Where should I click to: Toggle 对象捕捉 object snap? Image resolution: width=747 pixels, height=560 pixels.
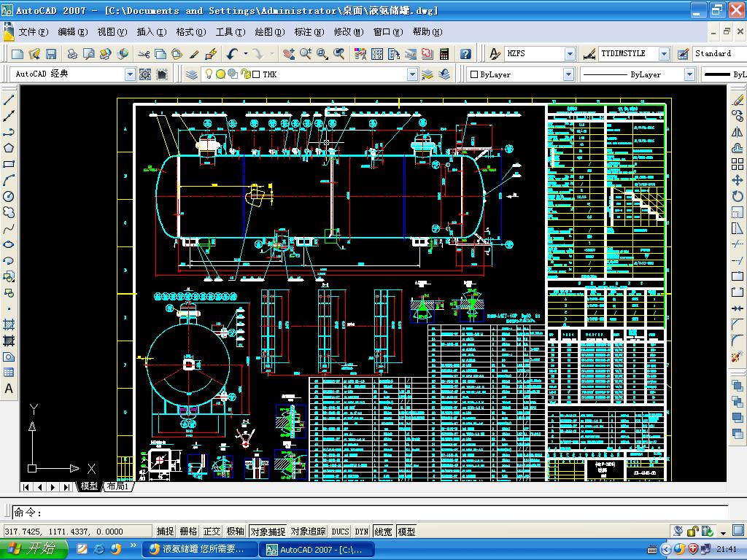tap(268, 532)
